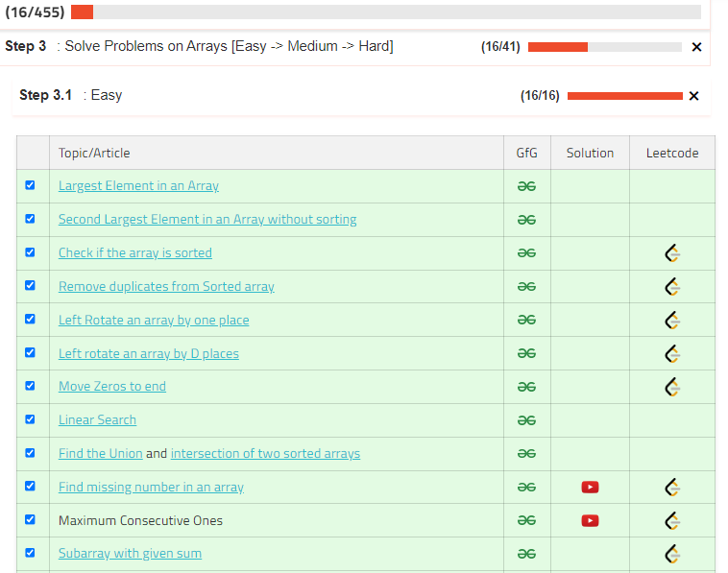Play YouTube solution for Maximum Consecutive Ones
The width and height of the screenshot is (728, 573).
590,520
